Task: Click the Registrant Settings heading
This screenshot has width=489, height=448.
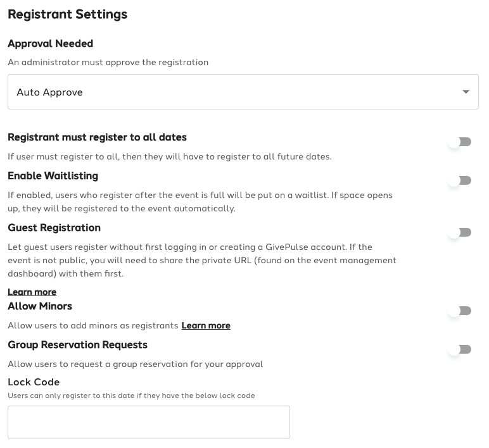Action: (x=67, y=15)
